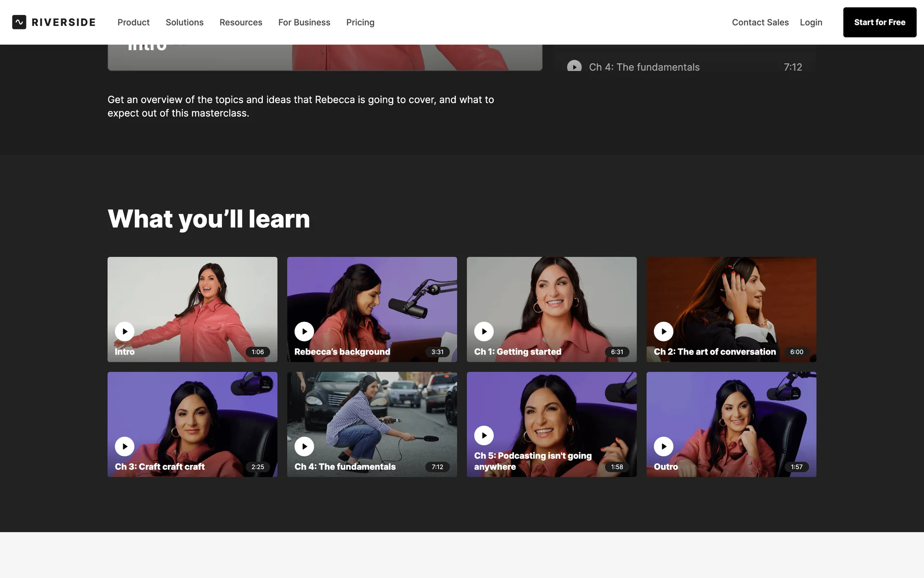The image size is (924, 578).
Task: Click the Intro video player at top
Action: pos(325,58)
